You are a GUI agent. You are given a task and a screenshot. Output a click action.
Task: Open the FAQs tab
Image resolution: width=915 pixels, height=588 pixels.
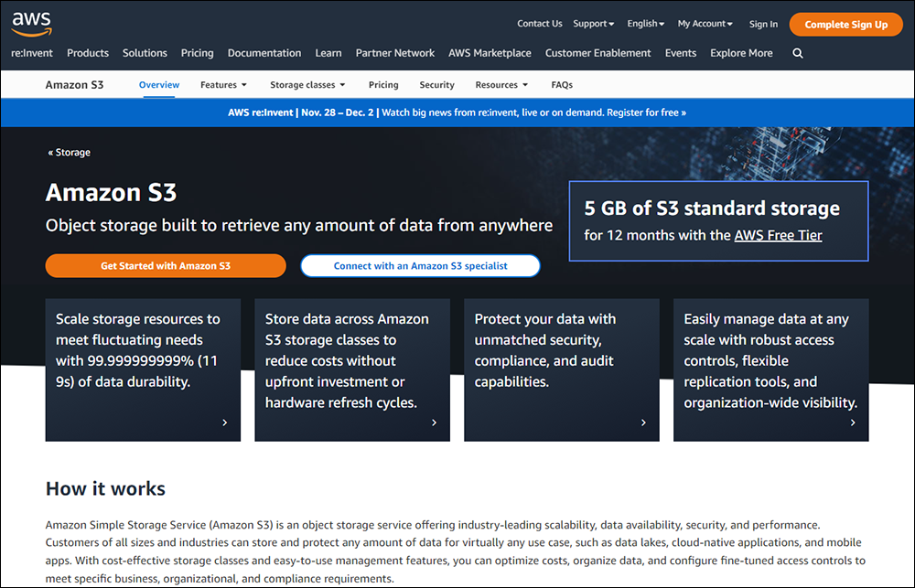562,84
